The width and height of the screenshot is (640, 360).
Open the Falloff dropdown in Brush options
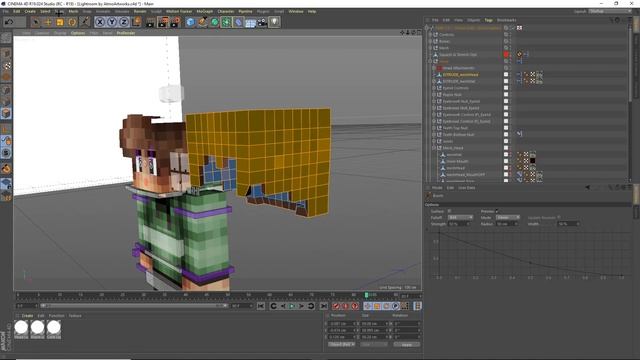pyautogui.click(x=460, y=218)
